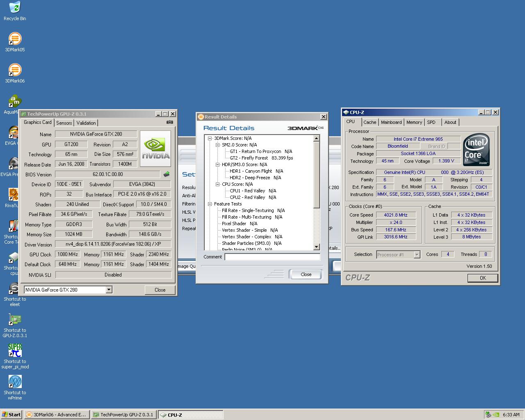Click the Result Details scrollbar up arrow
Viewport: 525px width, 420px height.
click(316, 138)
